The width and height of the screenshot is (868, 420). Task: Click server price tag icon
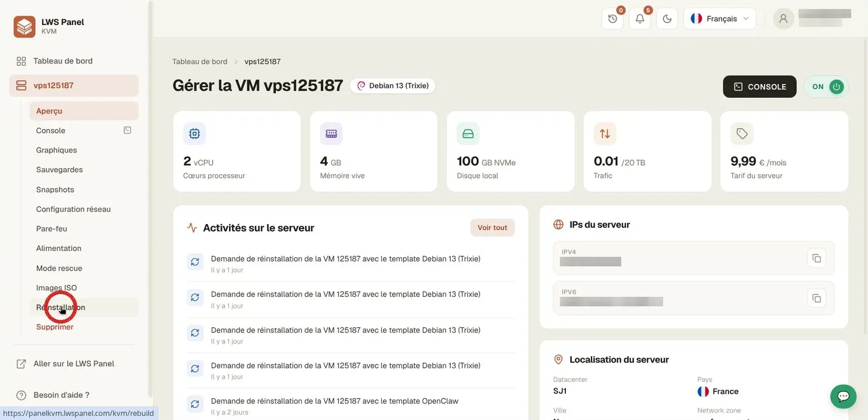742,133
